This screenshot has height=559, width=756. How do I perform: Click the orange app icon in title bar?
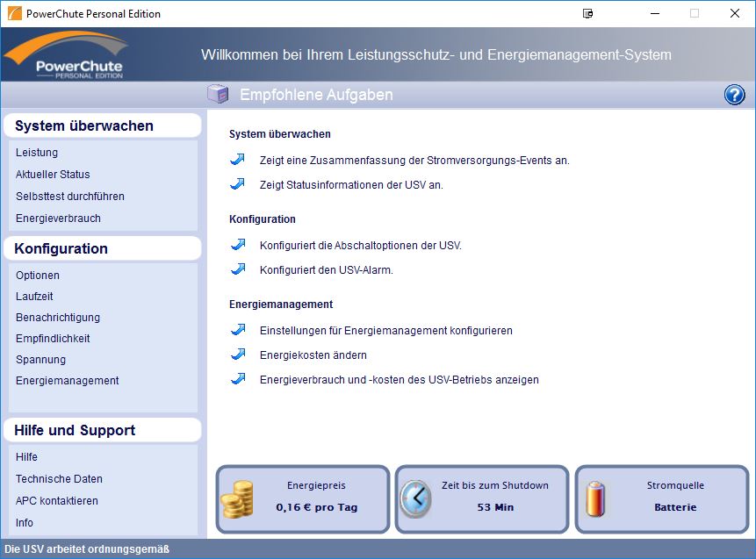pos(14,13)
